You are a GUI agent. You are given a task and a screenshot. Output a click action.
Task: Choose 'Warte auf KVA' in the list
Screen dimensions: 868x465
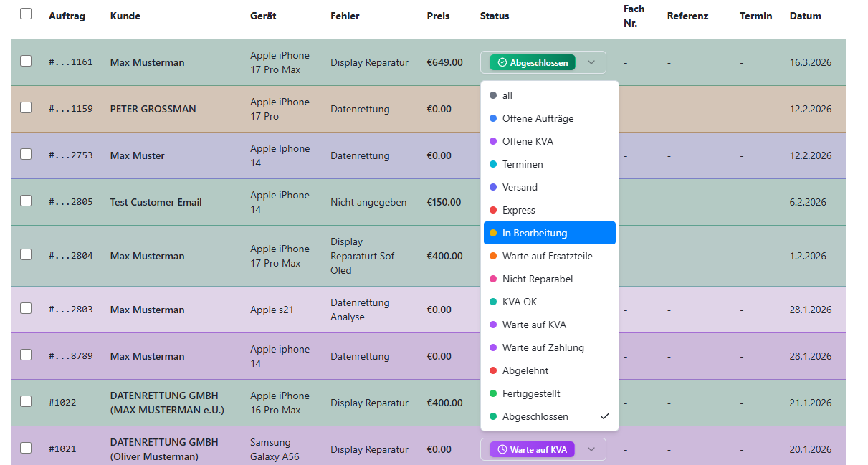(550, 325)
